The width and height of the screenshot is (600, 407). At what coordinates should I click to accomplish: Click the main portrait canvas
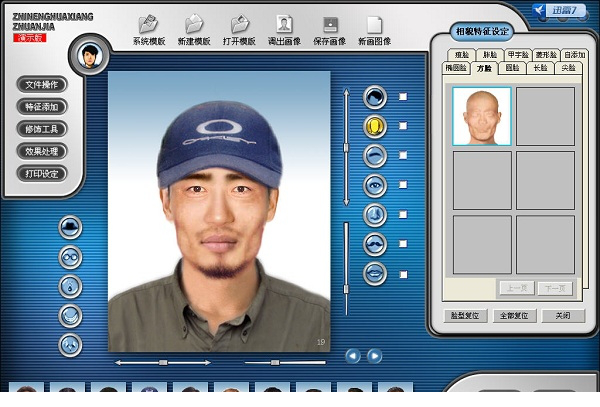(x=219, y=211)
